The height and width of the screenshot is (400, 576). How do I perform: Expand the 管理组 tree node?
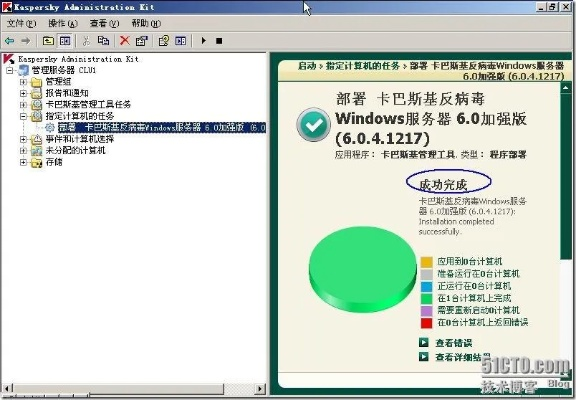[24, 82]
